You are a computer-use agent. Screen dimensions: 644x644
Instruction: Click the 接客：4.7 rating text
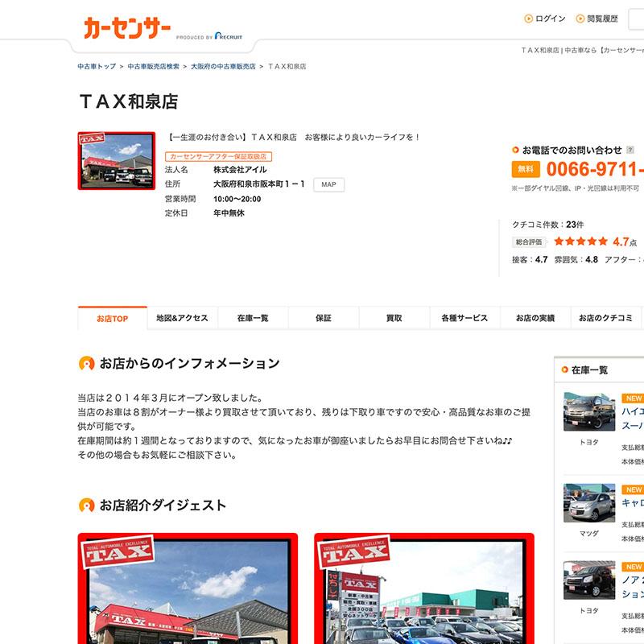(530, 259)
